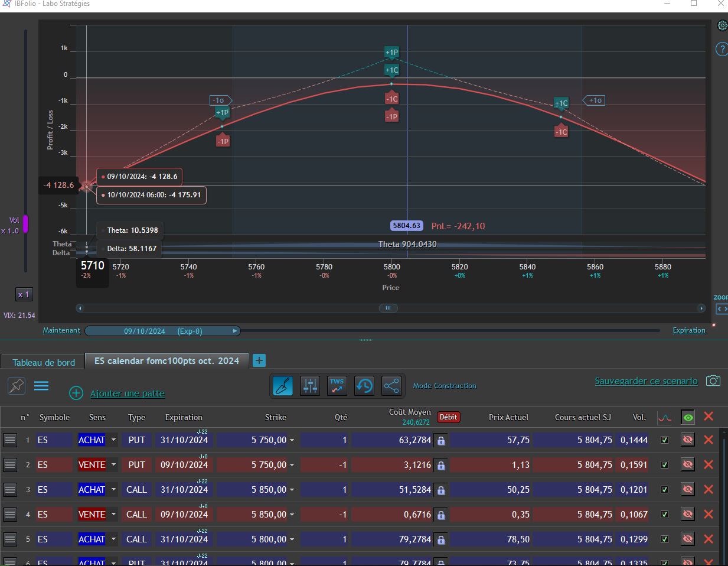This screenshot has width=728, height=566.
Task: Open the Sens dropdown for leg 1 ACHAT
Action: [x=113, y=440]
